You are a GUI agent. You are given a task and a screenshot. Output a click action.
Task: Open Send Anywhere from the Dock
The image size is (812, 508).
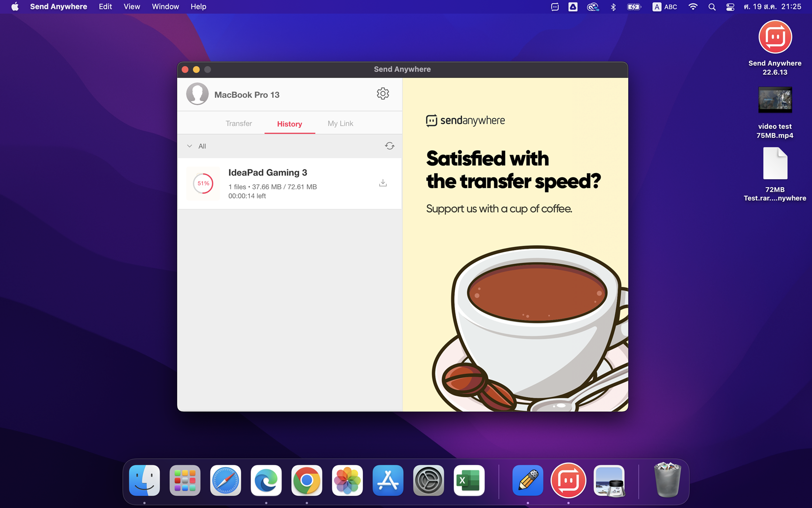coord(568,480)
